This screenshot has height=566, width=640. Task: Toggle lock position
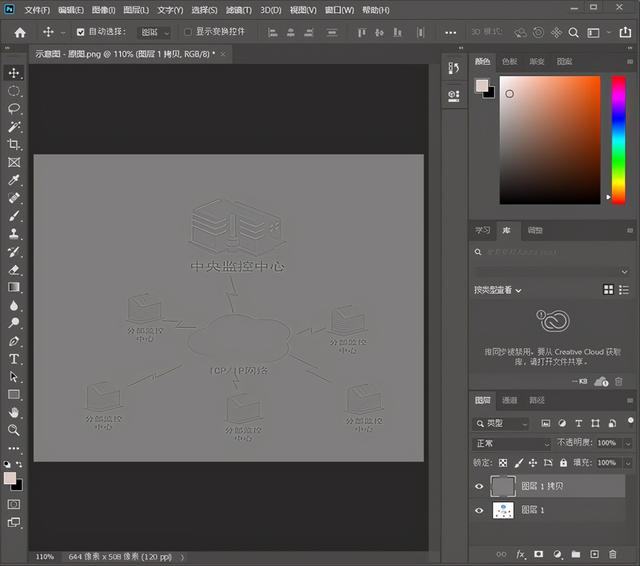click(x=533, y=463)
